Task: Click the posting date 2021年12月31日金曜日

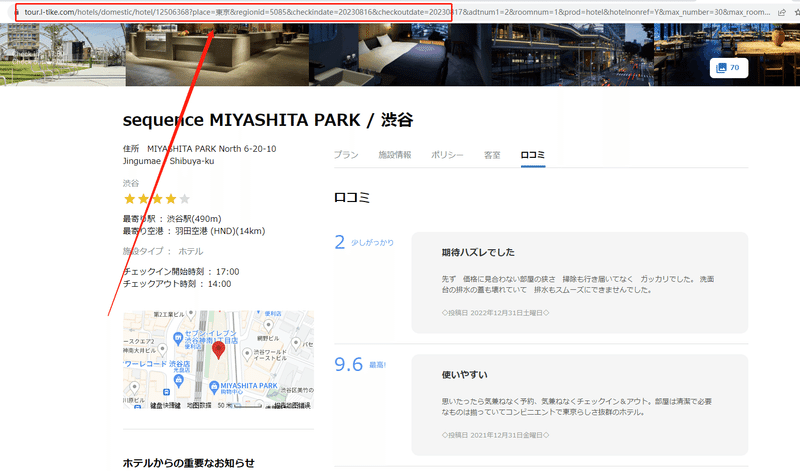Action: click(495, 435)
